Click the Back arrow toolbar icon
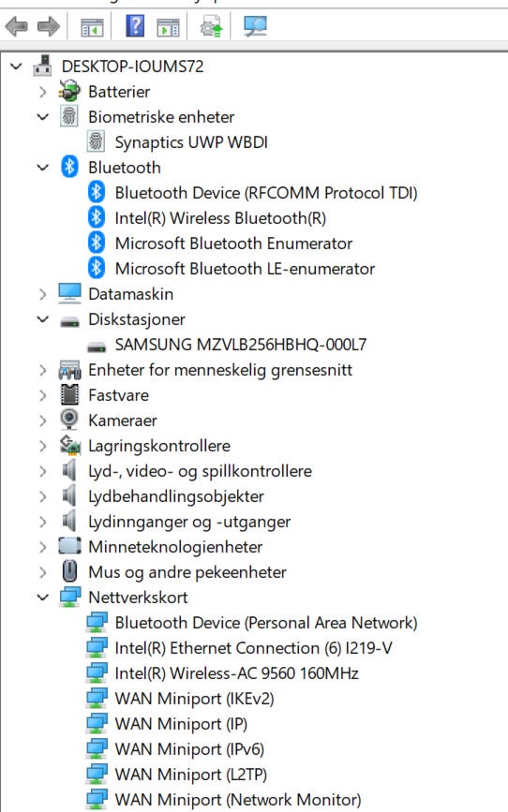The height and width of the screenshot is (812, 508). coord(16,26)
